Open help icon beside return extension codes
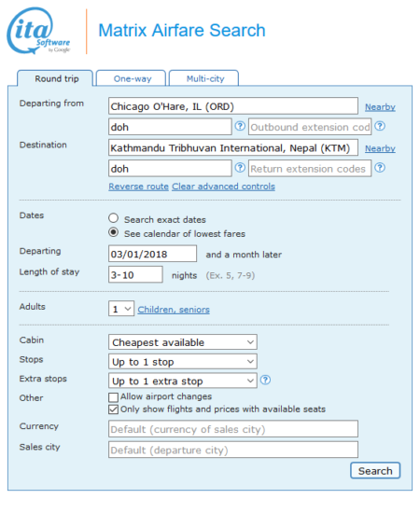Screen dimensions: 420x513 tap(380, 168)
